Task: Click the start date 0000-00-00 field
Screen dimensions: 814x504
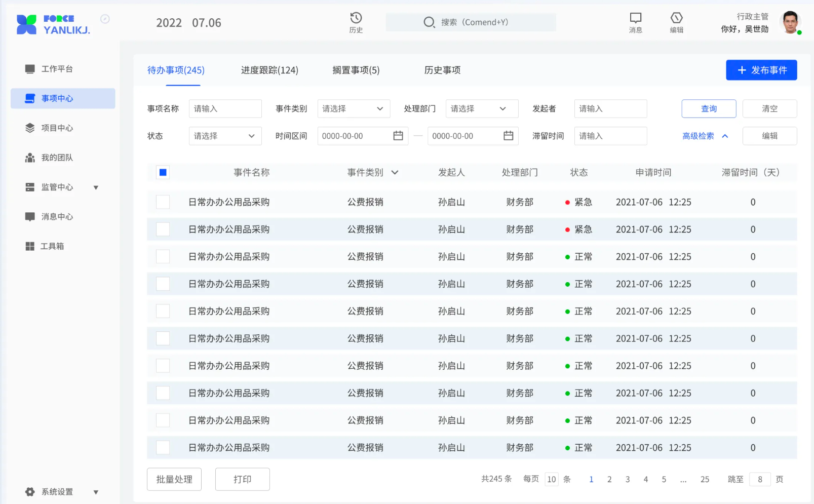Action: [363, 136]
